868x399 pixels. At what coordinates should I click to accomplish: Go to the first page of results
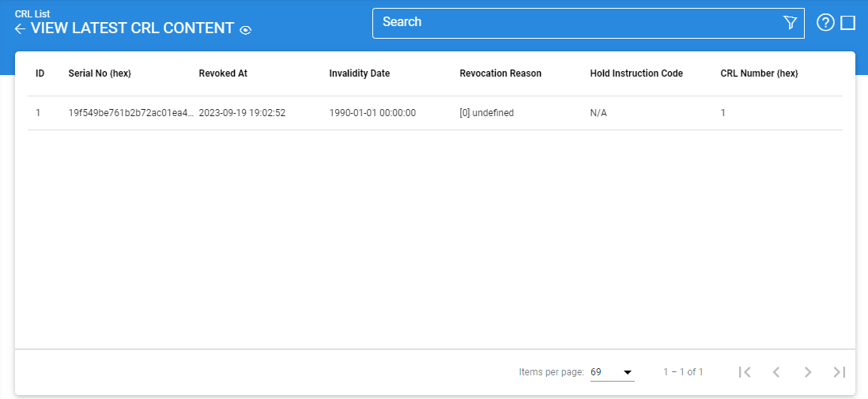[744, 372]
